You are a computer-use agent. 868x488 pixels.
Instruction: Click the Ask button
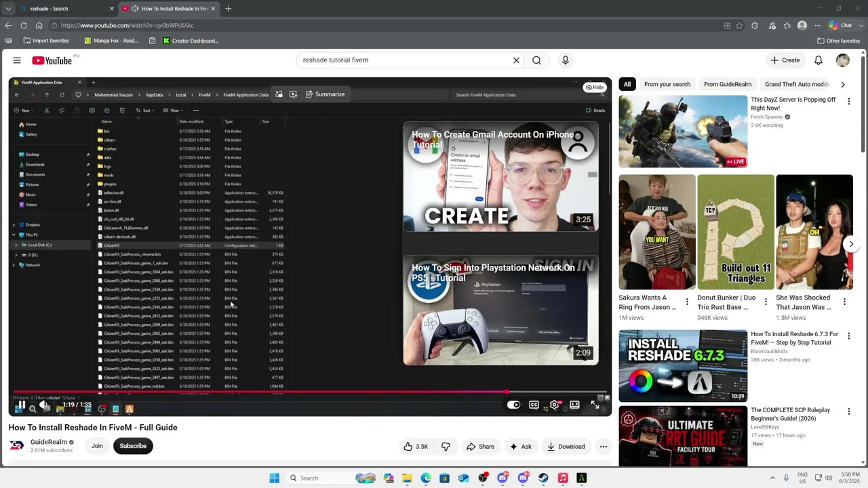click(x=521, y=447)
